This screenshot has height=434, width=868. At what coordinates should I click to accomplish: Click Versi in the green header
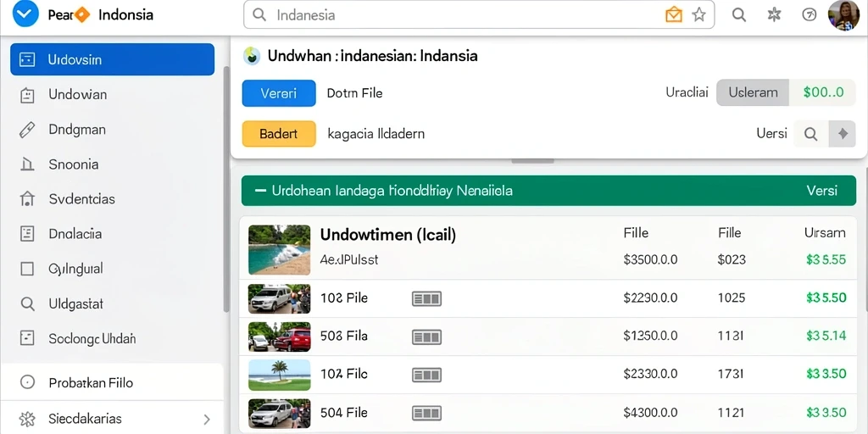pyautogui.click(x=821, y=191)
